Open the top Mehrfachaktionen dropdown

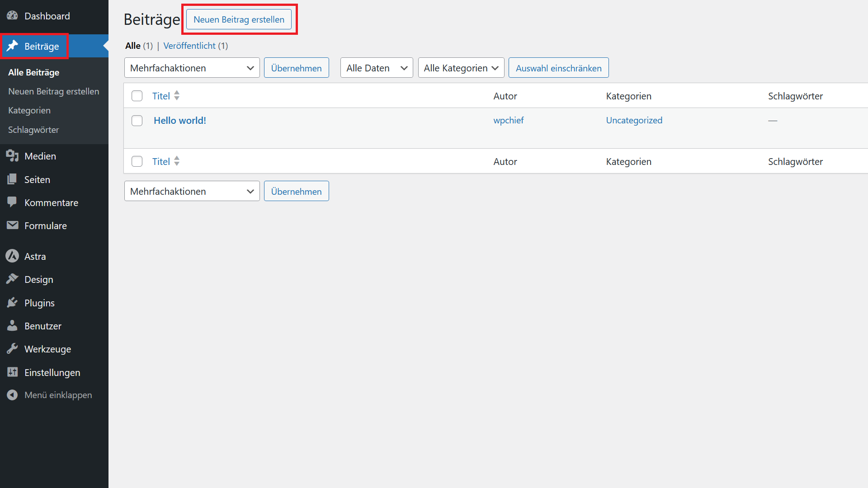pyautogui.click(x=192, y=68)
